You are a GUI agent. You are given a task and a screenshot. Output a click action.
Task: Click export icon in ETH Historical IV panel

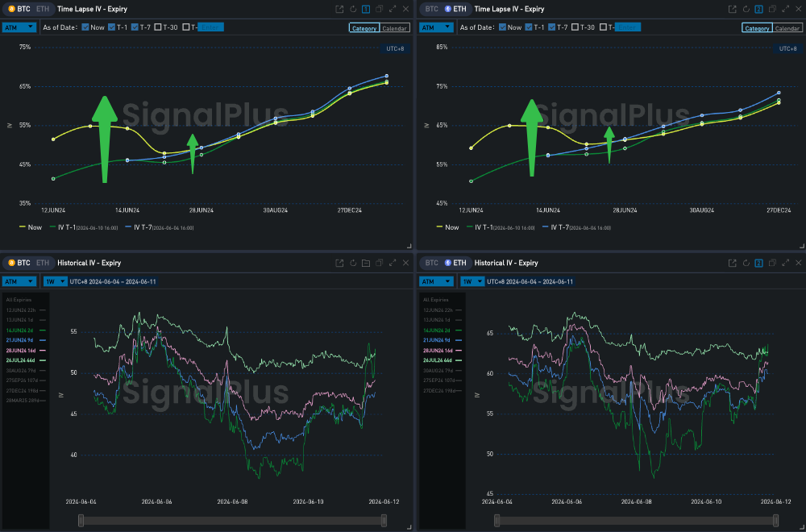click(732, 263)
